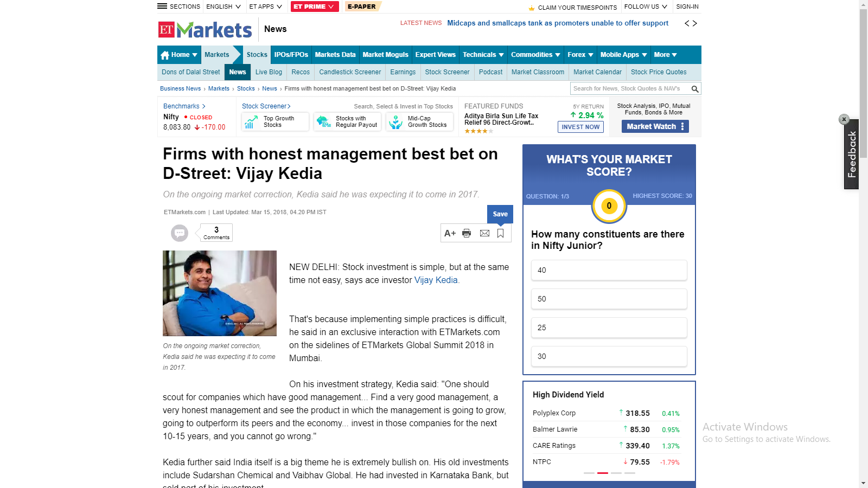
Task: Click the Invest Now button
Action: pos(580,127)
